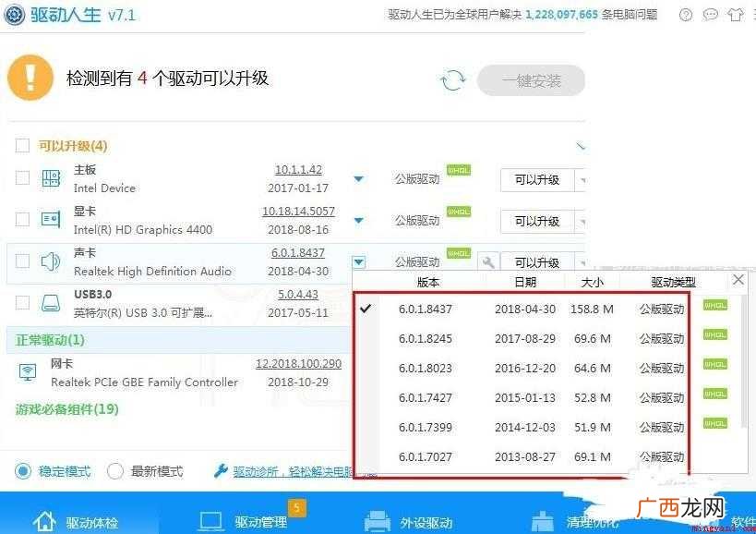Switch to the 外设驱动 tab
This screenshot has width=756, height=534.
point(408,522)
